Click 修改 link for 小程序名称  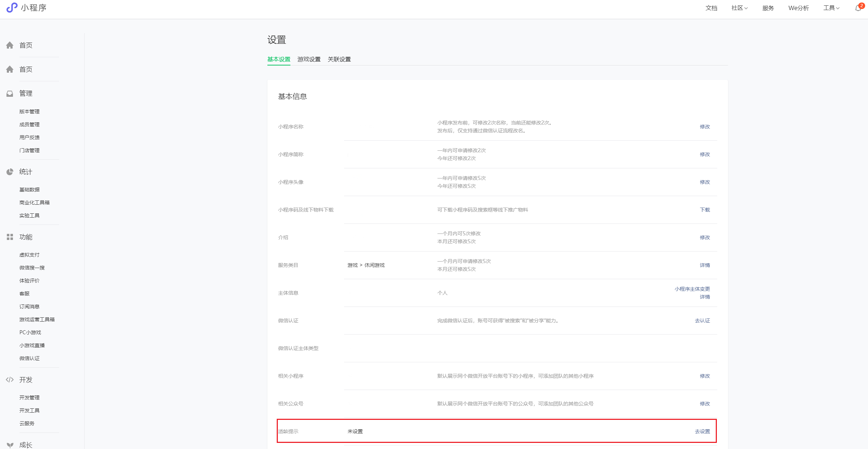[705, 127]
